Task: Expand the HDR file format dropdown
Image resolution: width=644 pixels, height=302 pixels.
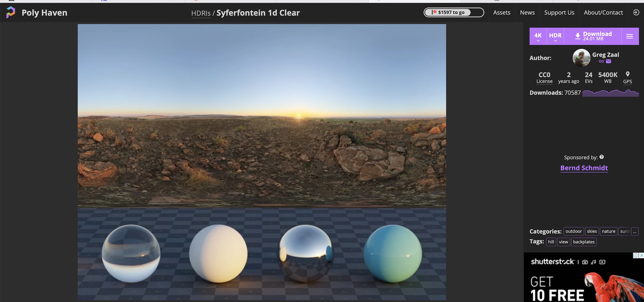Action: pyautogui.click(x=555, y=36)
